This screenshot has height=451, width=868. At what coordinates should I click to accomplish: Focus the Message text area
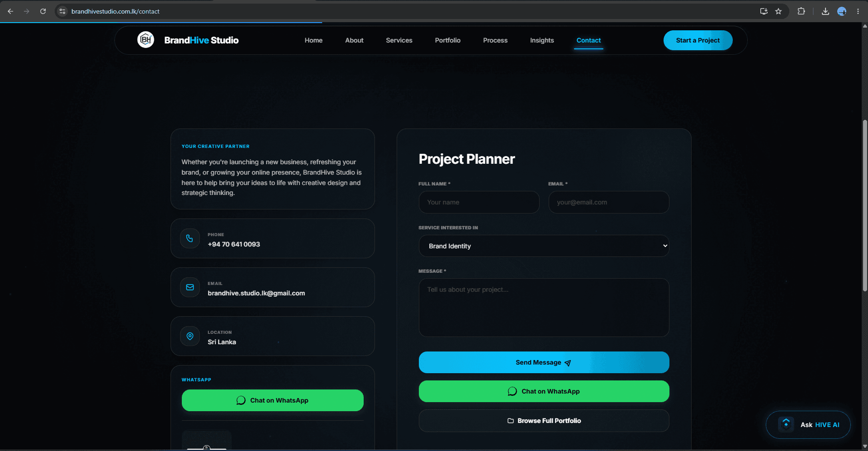pyautogui.click(x=544, y=308)
